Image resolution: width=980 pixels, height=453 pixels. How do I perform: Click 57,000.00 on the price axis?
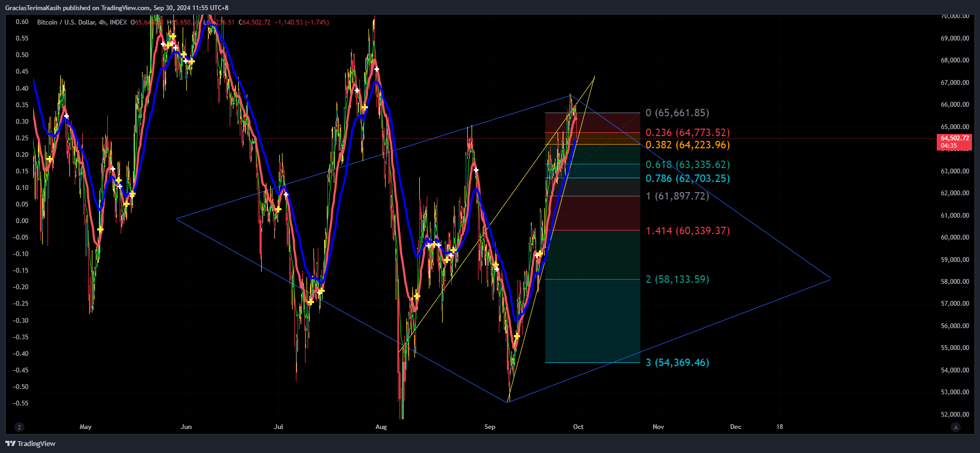pos(955,304)
